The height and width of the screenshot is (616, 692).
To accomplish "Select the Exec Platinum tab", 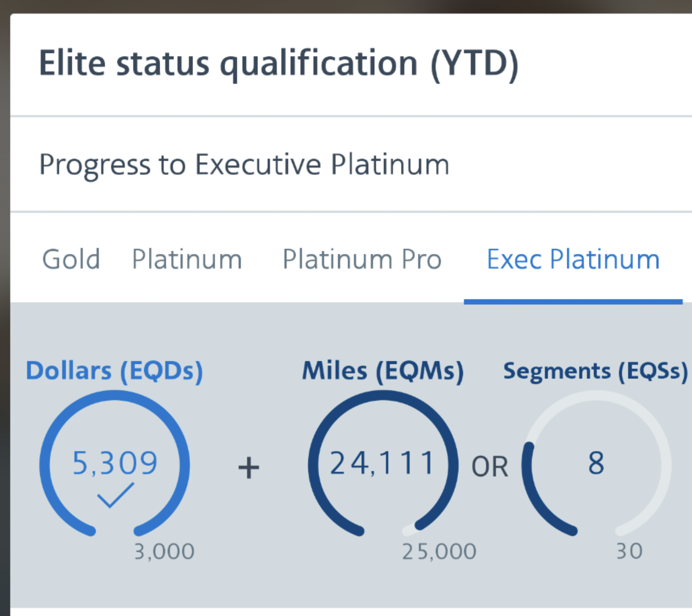I will click(x=573, y=259).
